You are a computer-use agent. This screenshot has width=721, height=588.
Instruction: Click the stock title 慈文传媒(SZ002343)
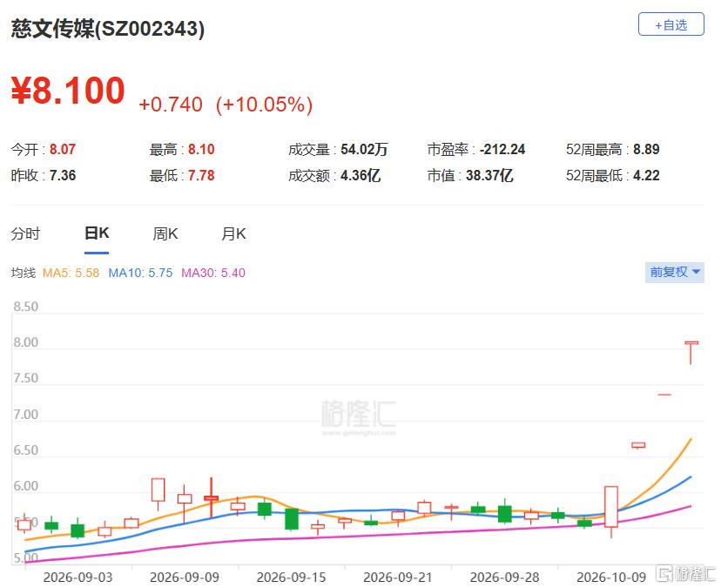(108, 29)
